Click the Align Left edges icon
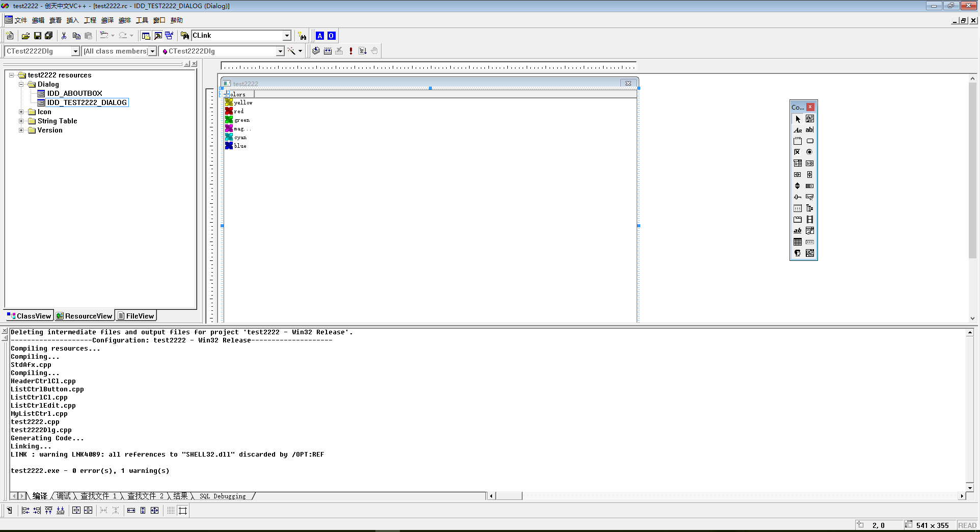Viewport: 980px width, 532px height. point(25,510)
